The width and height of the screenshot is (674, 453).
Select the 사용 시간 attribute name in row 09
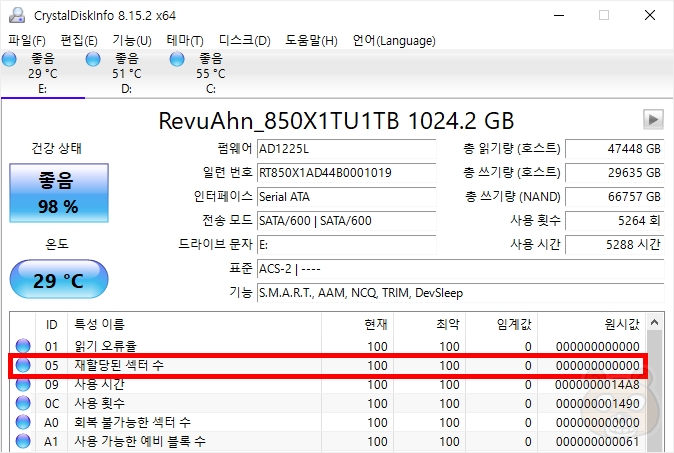(x=100, y=384)
